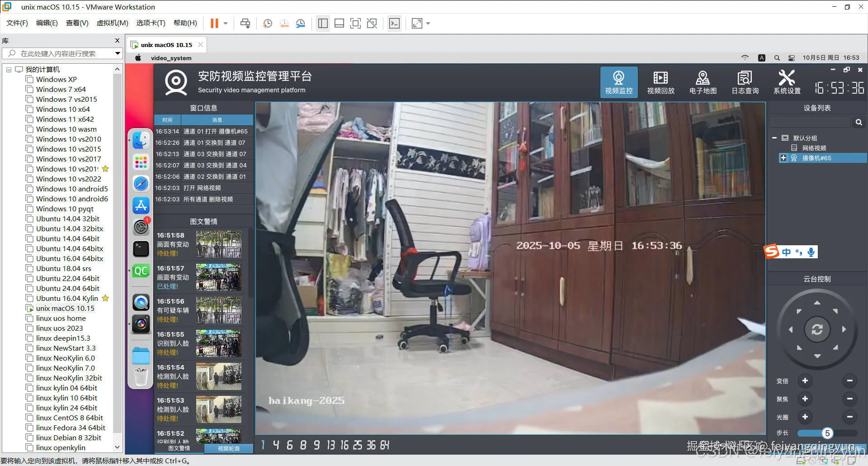Tick the Windows 7 x64 checkbox
Viewport: 868px width, 466px height.
tap(29, 90)
